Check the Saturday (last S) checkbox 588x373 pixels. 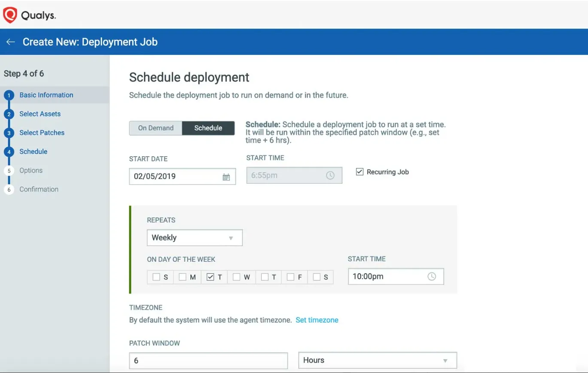click(317, 277)
